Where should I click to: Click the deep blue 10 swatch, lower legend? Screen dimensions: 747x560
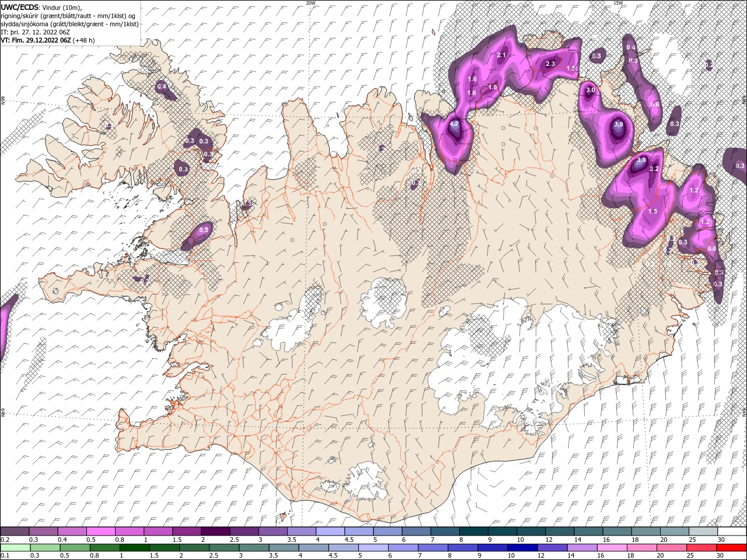click(523, 547)
